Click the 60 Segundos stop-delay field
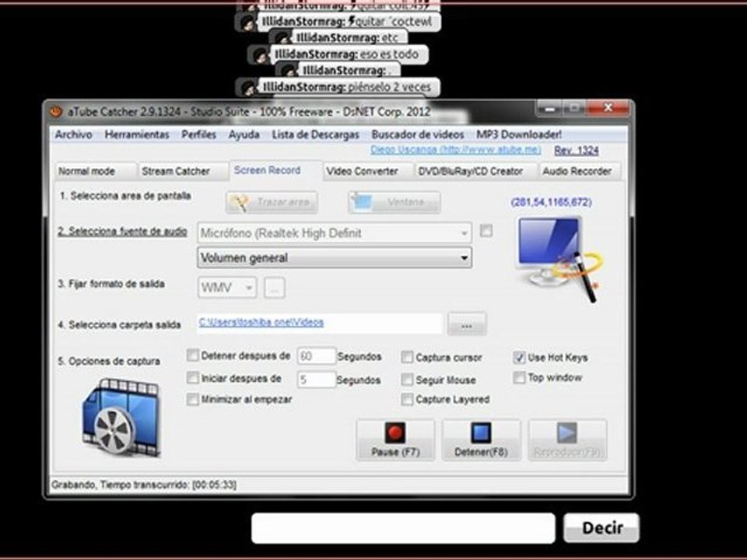The height and width of the screenshot is (560, 747). click(317, 356)
